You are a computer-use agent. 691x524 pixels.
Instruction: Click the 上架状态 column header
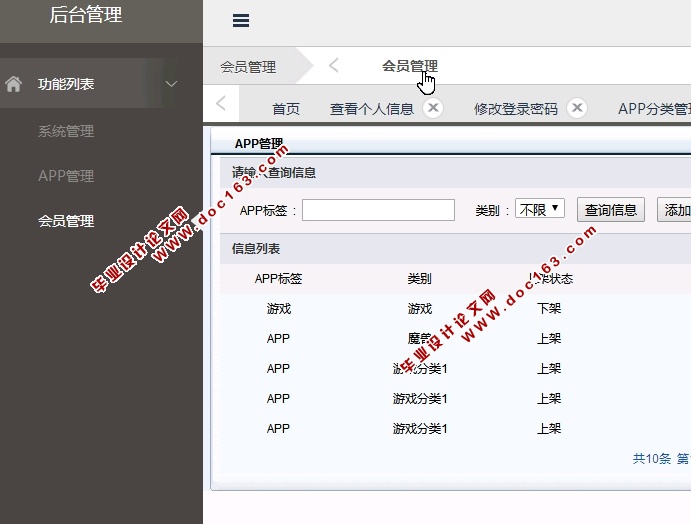pyautogui.click(x=550, y=279)
